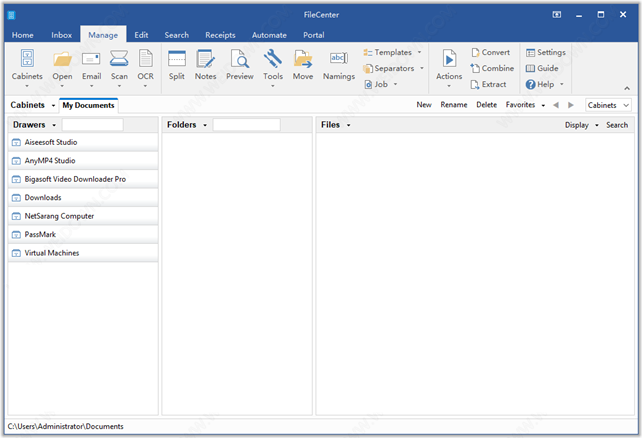Open the Help question icon
The image size is (642, 438).
tap(531, 84)
